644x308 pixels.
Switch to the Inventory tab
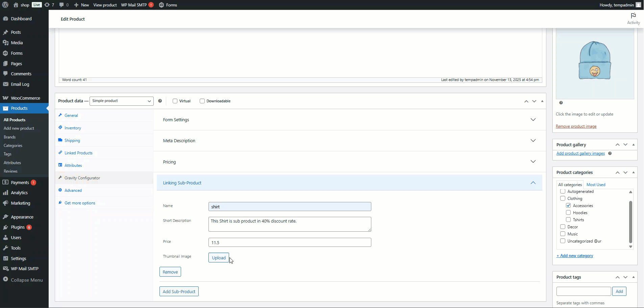point(73,128)
